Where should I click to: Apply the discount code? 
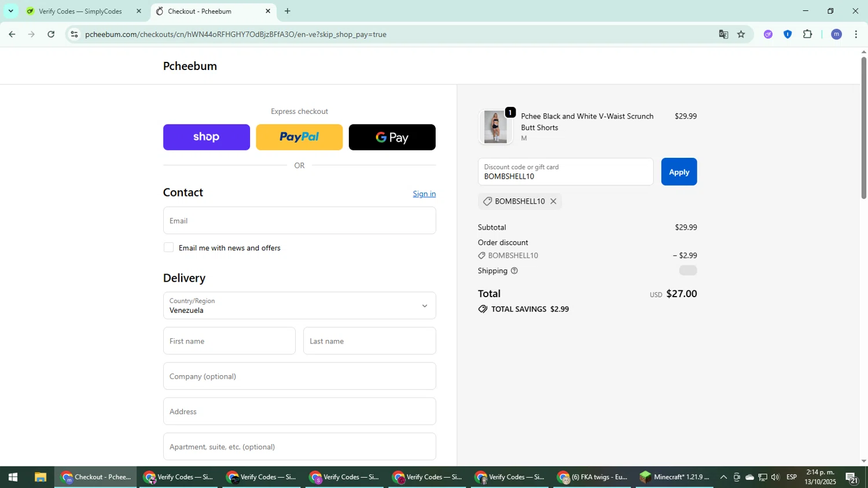[679, 172]
